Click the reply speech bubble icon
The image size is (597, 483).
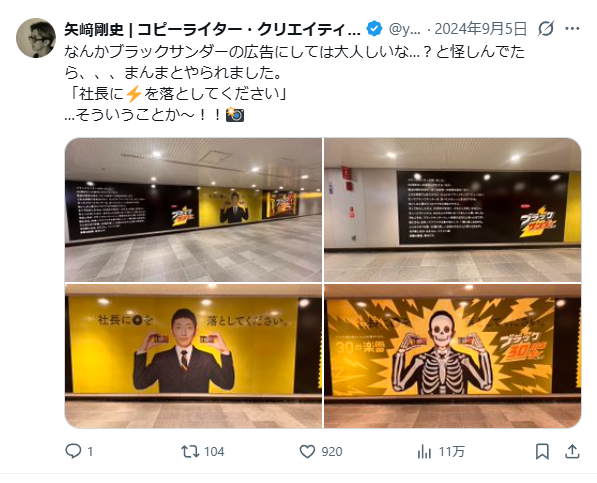click(73, 451)
